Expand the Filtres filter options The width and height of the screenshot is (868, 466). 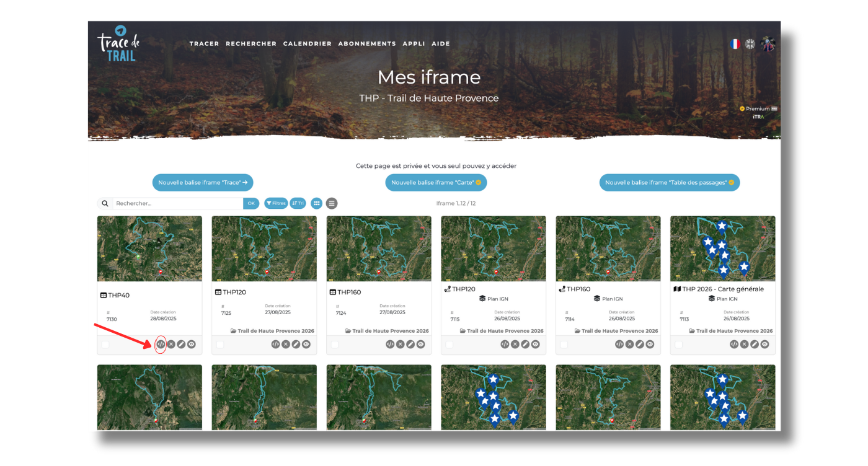(276, 203)
